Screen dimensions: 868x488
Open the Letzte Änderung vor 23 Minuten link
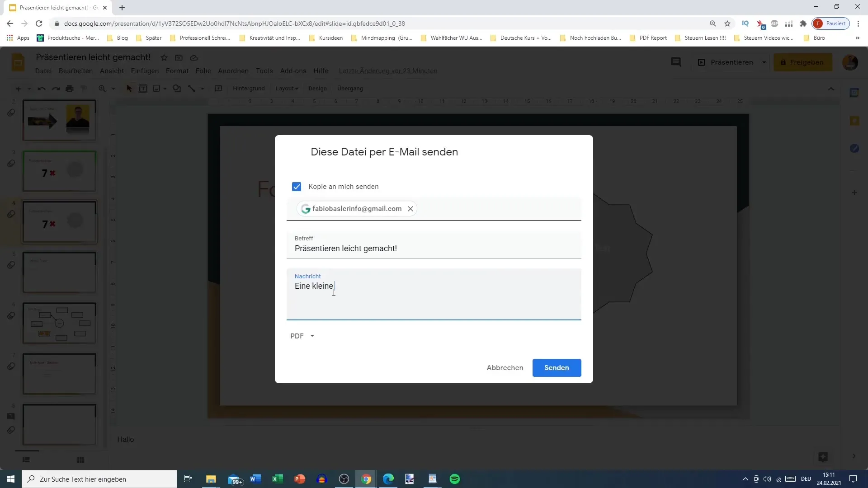tap(388, 71)
